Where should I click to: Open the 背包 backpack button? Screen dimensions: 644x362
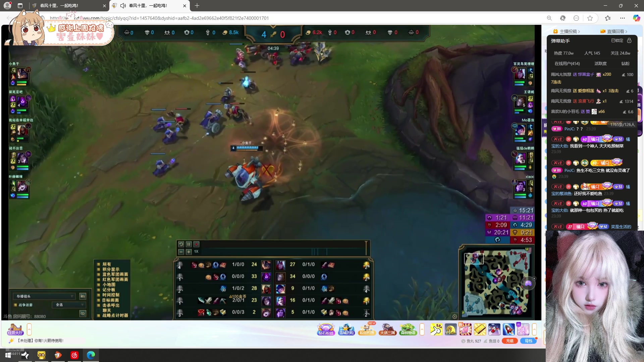pyautogui.click(x=529, y=341)
